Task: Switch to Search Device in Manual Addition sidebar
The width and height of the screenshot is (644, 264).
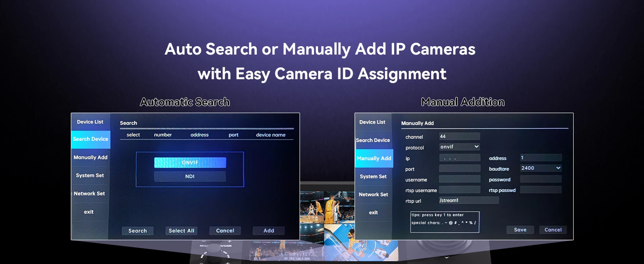Action: [373, 140]
